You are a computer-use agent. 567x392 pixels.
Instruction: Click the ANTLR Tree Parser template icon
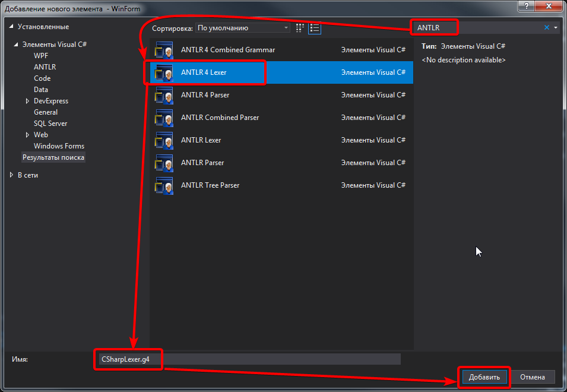click(164, 185)
